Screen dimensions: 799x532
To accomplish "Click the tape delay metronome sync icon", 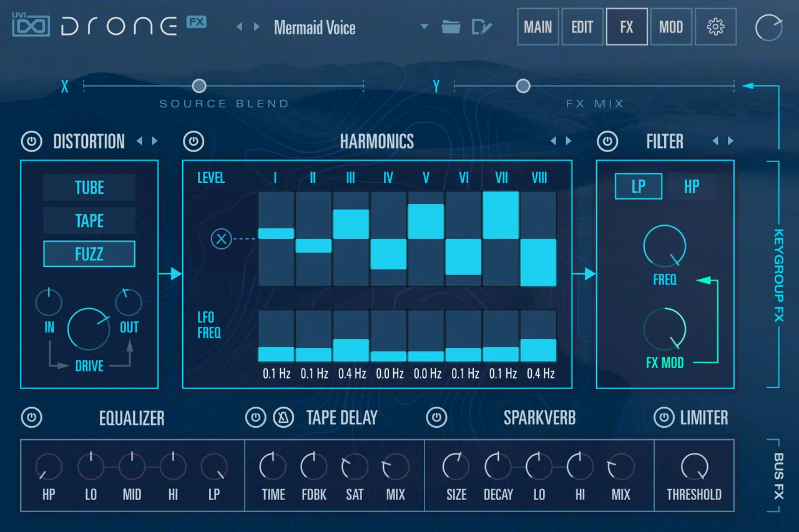I will click(283, 417).
